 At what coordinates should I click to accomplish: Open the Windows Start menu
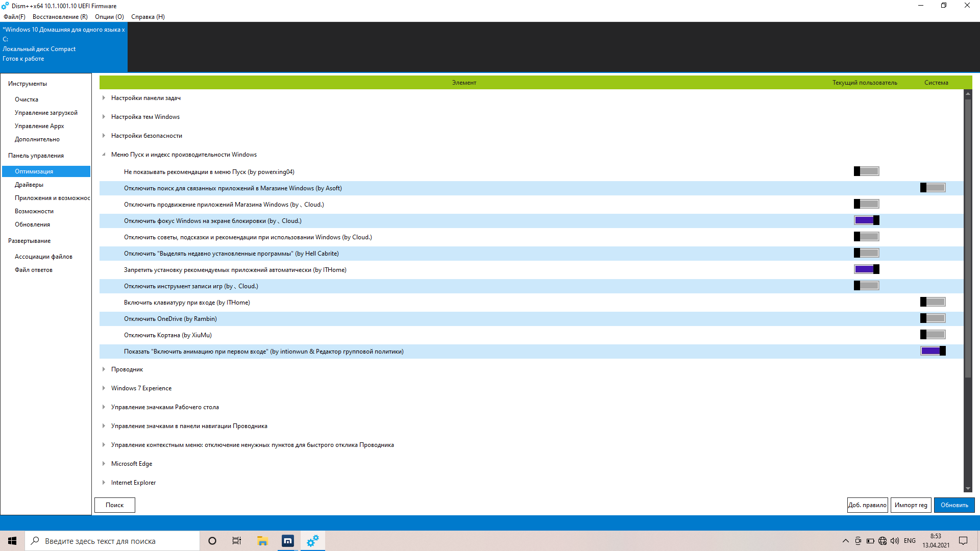[x=12, y=541]
